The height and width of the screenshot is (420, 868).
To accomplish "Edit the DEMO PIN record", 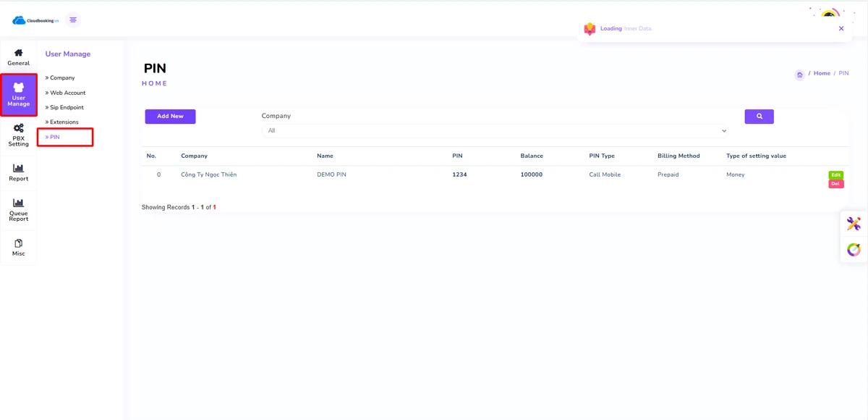I will point(835,175).
